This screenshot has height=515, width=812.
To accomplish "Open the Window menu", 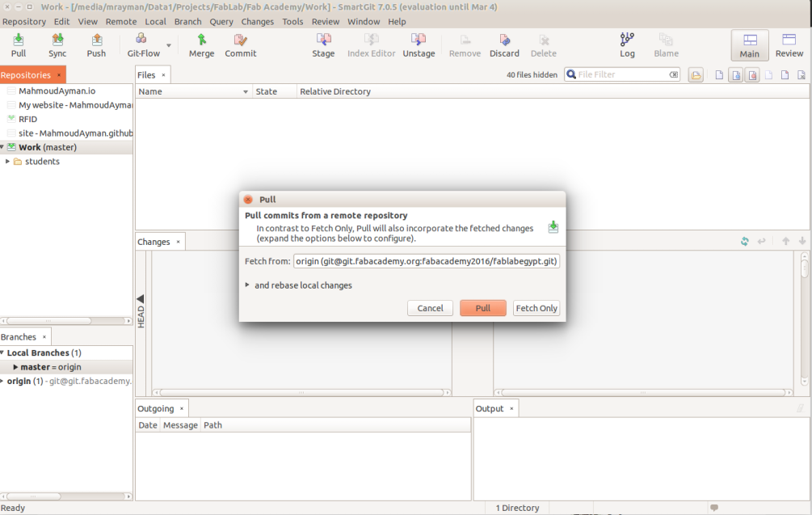I will (x=364, y=22).
